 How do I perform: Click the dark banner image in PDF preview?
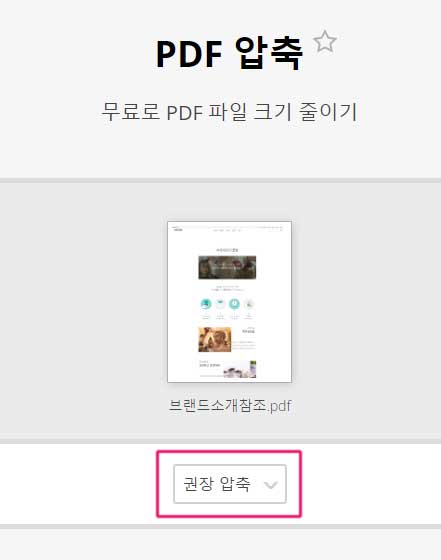click(x=227, y=268)
